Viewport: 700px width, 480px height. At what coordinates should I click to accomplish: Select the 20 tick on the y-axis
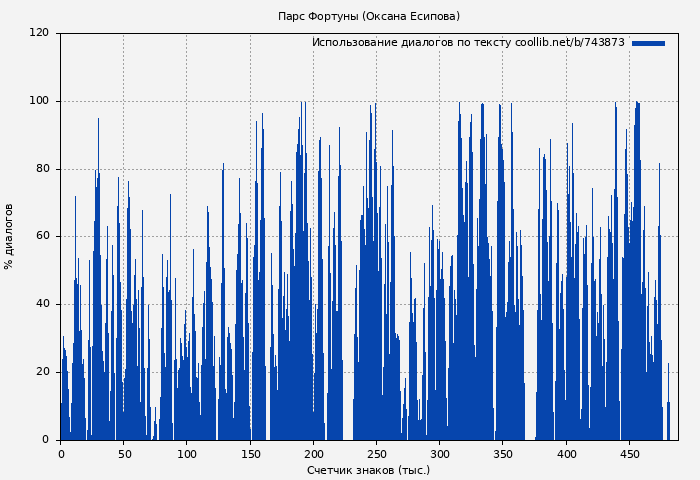tap(42, 372)
